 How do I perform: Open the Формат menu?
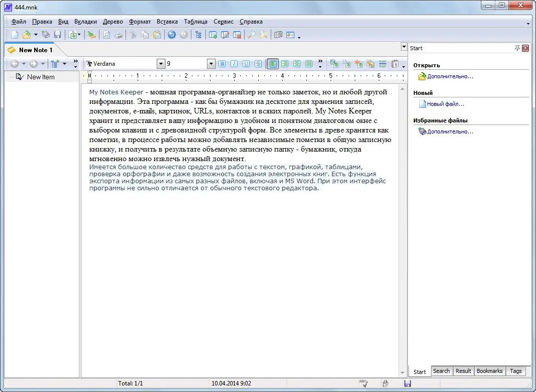140,22
